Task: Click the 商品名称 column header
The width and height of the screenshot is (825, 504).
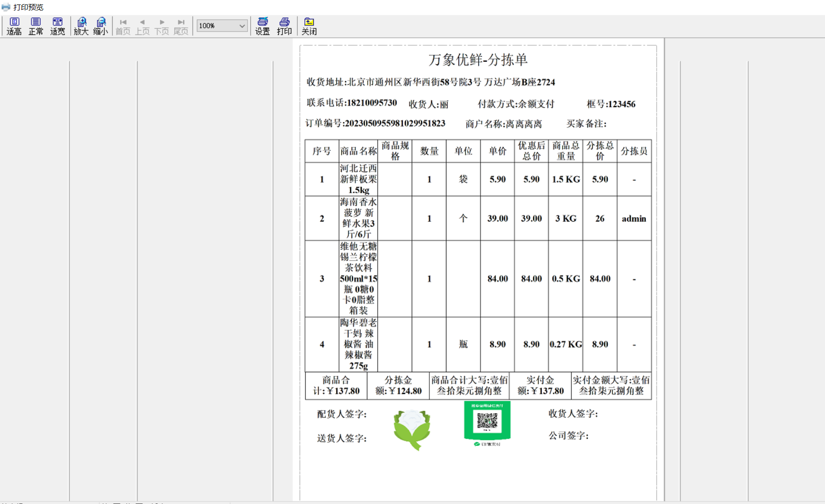Action: (358, 151)
